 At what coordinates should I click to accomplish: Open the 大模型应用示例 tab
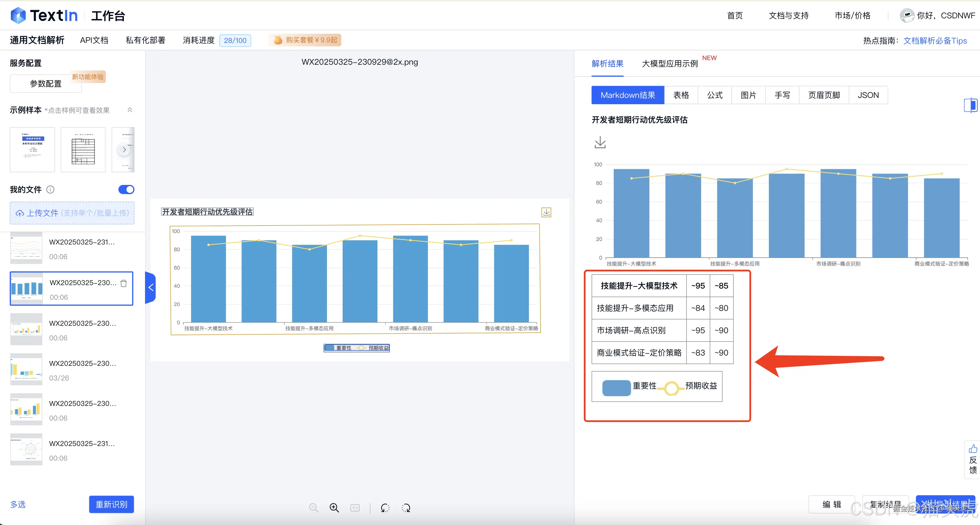click(669, 64)
